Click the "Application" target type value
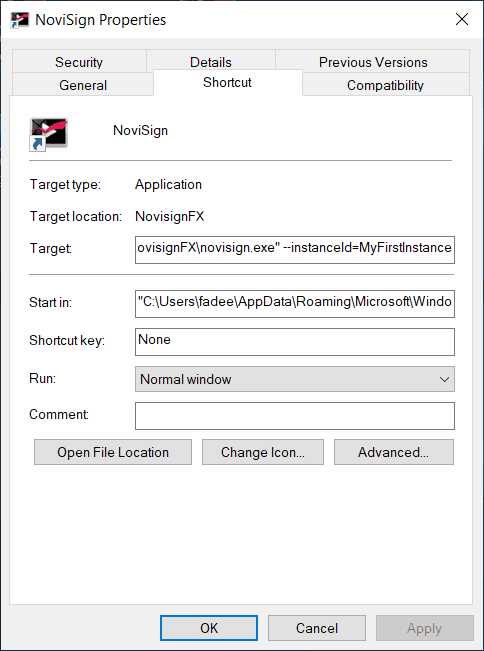Image resolution: width=484 pixels, height=651 pixels. click(x=168, y=184)
